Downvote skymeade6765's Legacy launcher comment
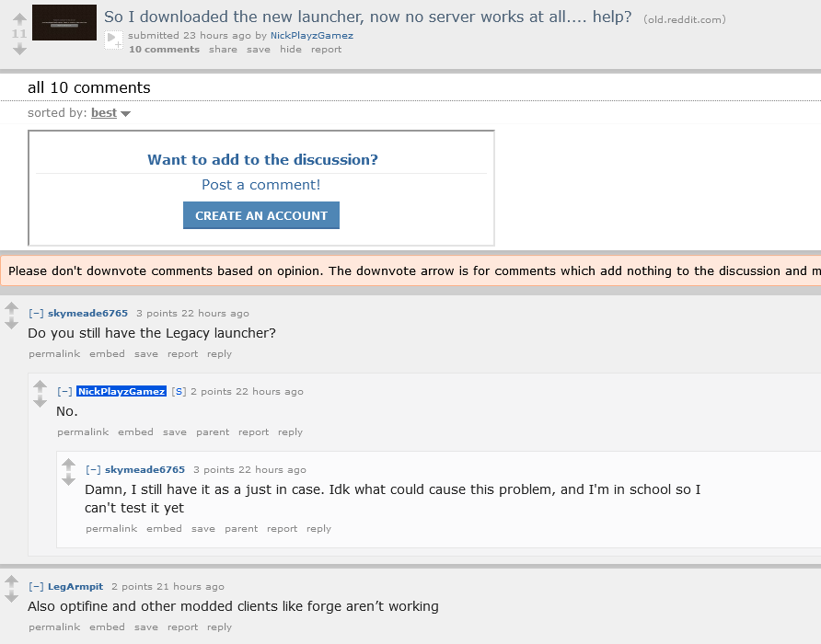This screenshot has width=821, height=644. point(12,323)
